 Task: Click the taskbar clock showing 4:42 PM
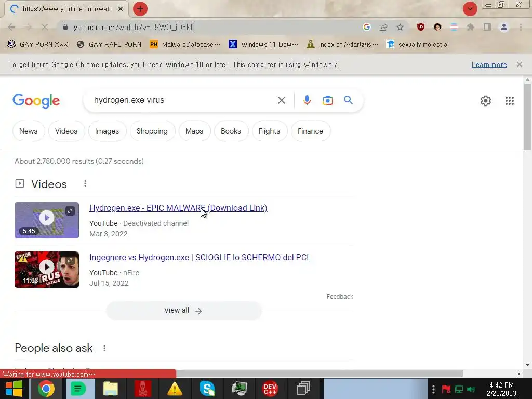coord(501,389)
